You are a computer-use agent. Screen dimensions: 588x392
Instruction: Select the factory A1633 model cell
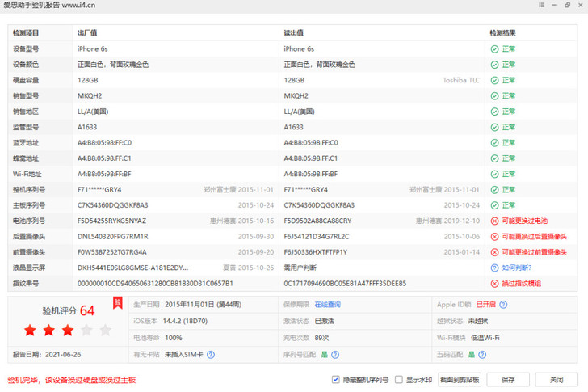click(x=87, y=127)
